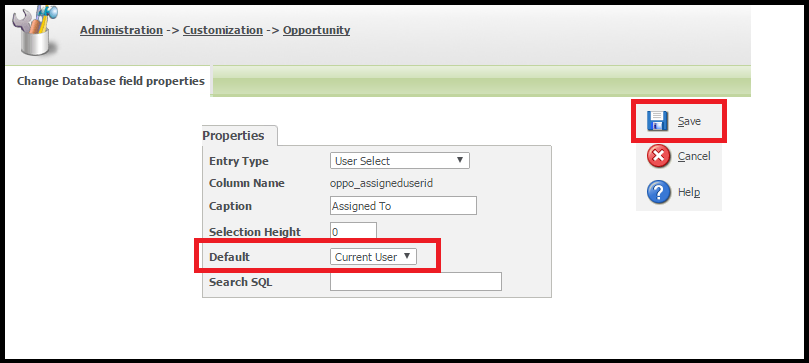Click inside the Search SQL text field
Image resolution: width=809 pixels, height=363 pixels.
[x=416, y=282]
